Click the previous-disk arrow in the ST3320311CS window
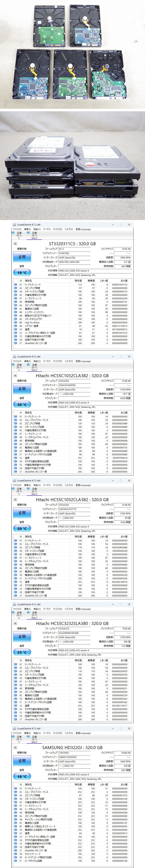The height and width of the screenshot is (868, 145). pos(15,243)
